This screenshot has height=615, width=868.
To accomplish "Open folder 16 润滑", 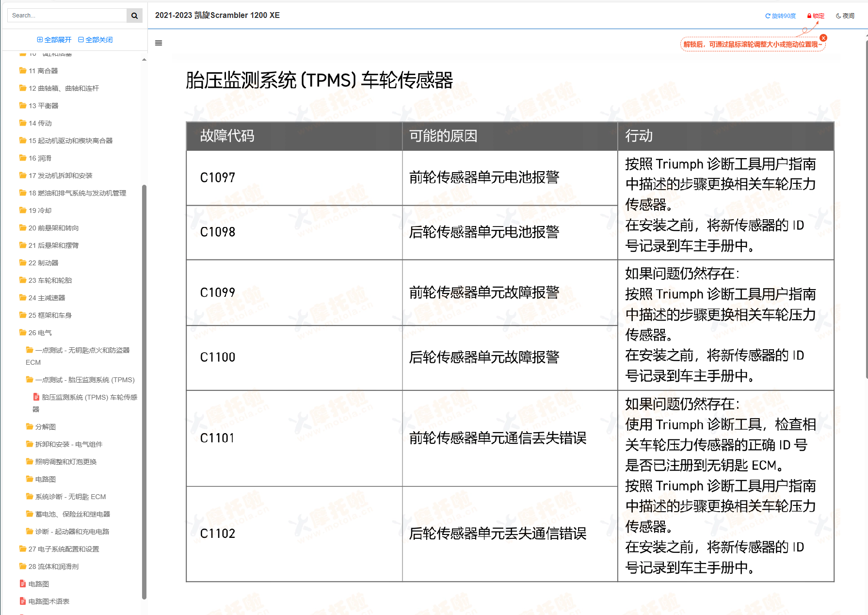I will coord(35,158).
